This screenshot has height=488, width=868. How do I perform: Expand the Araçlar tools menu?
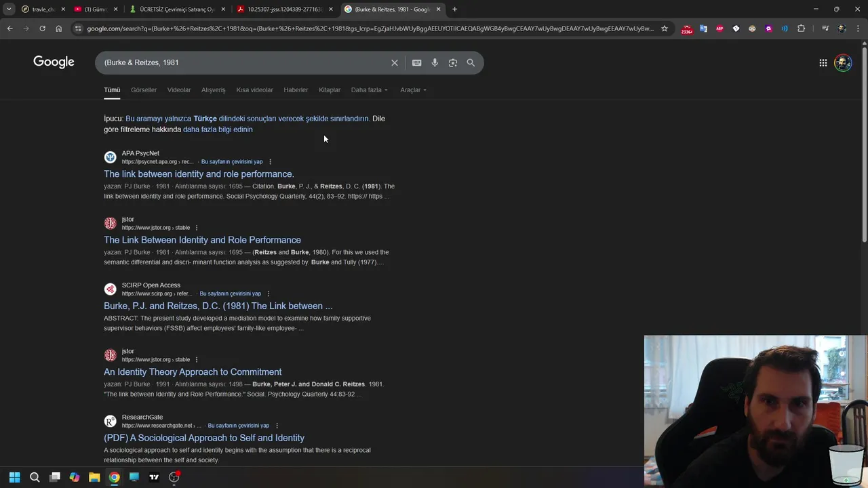(x=413, y=89)
